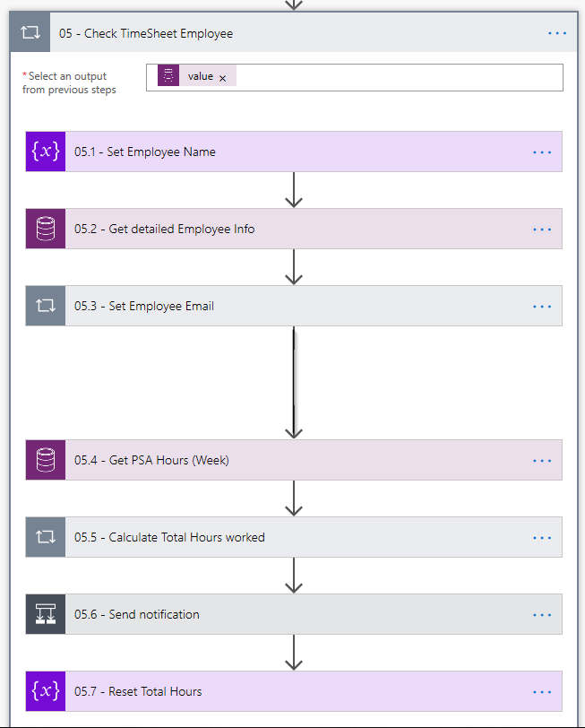Open ellipsis menu for Reset Total Hours
This screenshot has width=585, height=728.
[542, 692]
